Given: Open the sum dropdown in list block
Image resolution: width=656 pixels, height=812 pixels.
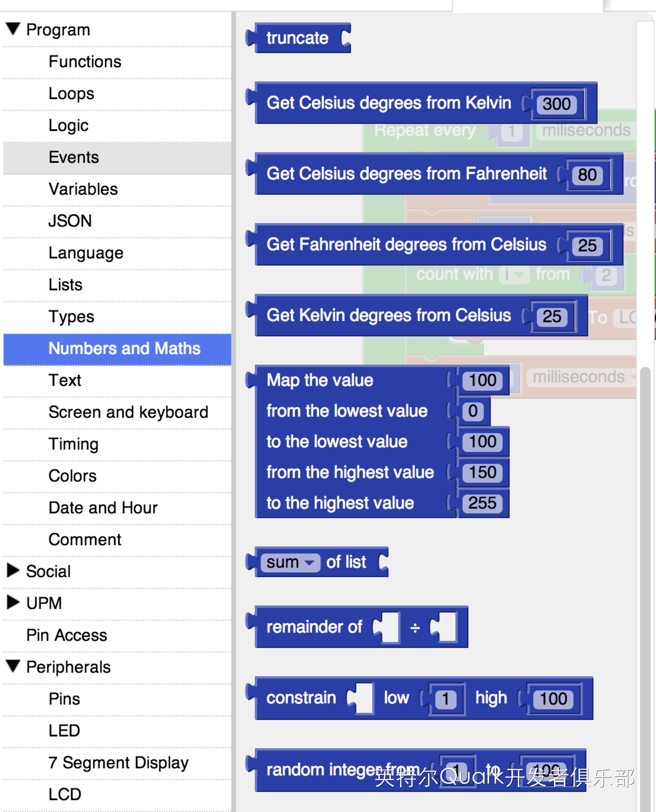Looking at the screenshot, I should [x=290, y=562].
